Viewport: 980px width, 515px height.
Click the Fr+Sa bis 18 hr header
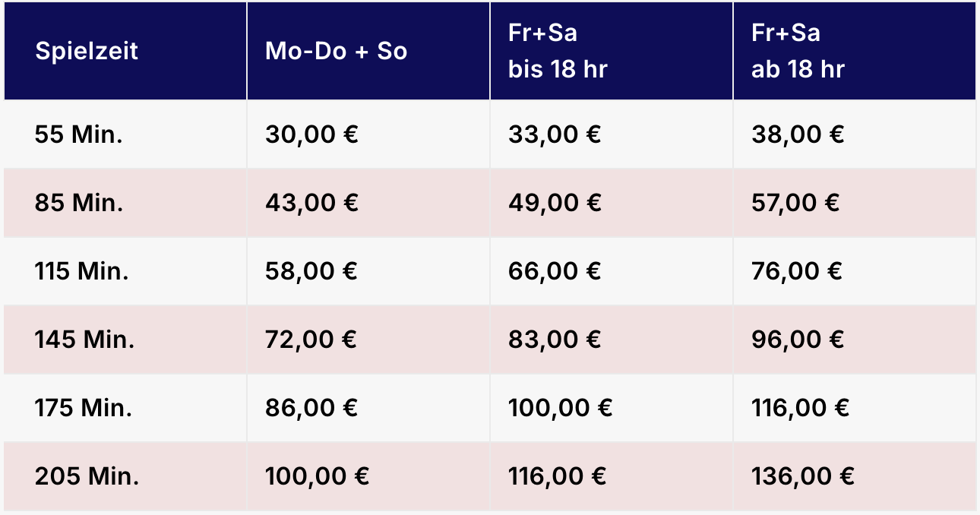point(558,52)
